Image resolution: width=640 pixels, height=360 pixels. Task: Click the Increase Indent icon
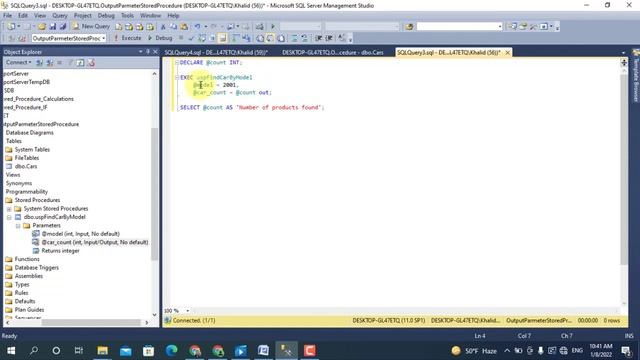(329, 38)
